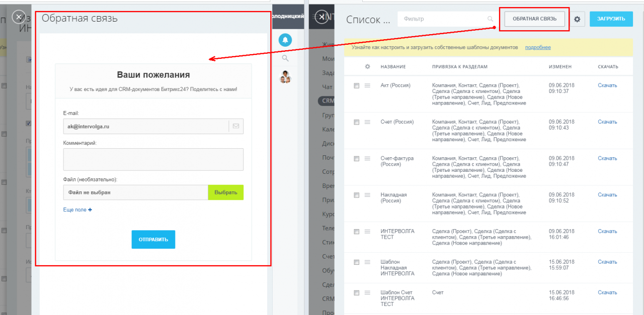The image size is (644, 315).
Task: Close the Список documents slider panel
Action: point(321,17)
